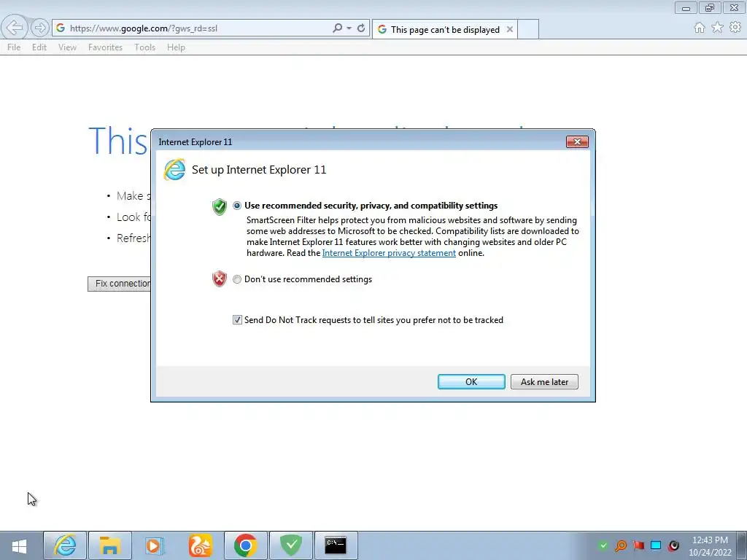
Task: Click the blue network monitor tray icon
Action: [656, 545]
